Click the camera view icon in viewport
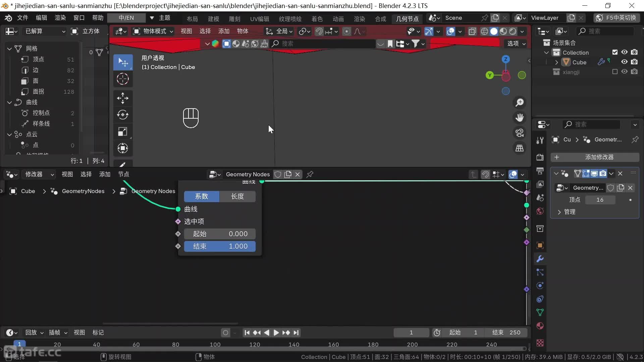Screen dimensions: 644x362 pyautogui.click(x=520, y=133)
